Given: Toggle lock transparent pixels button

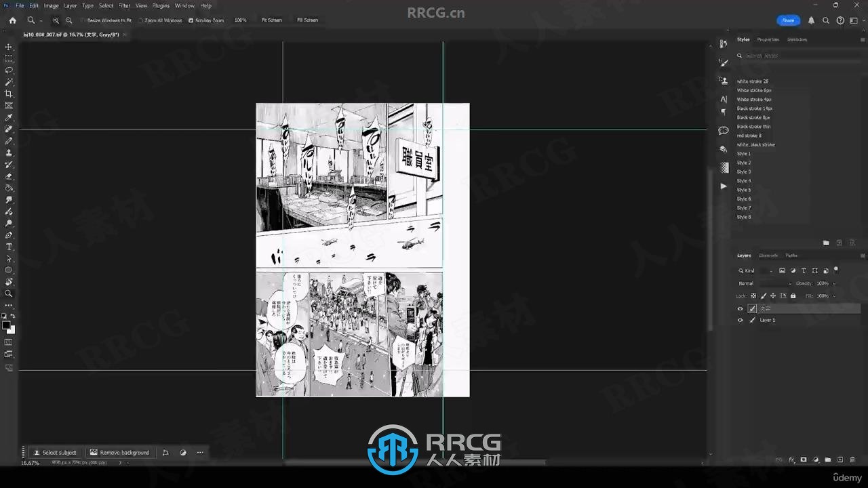Looking at the screenshot, I should [753, 296].
